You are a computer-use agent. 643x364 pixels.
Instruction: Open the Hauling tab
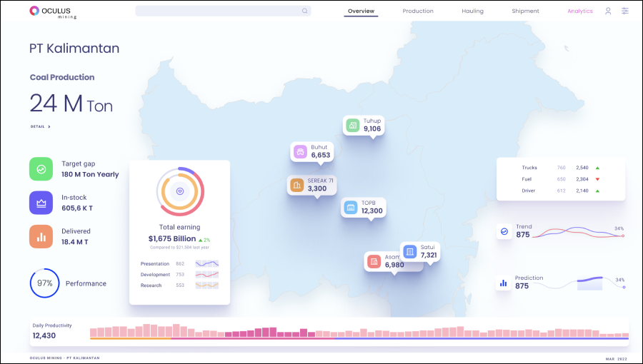(x=472, y=11)
